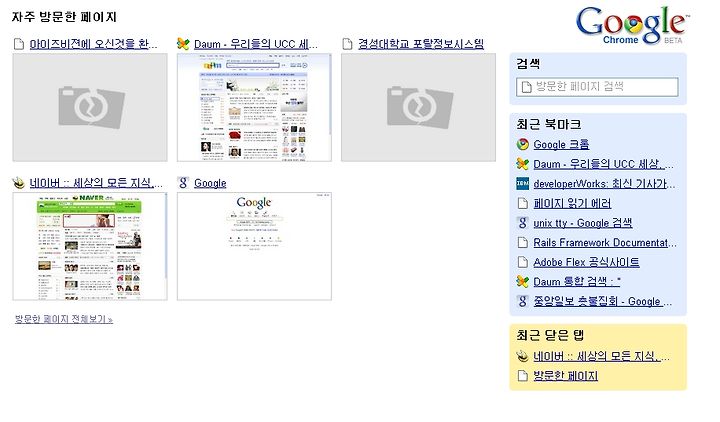Image resolution: width=720 pixels, height=422 pixels.
Task: Open the Naver page thumbnail
Action: 90,247
